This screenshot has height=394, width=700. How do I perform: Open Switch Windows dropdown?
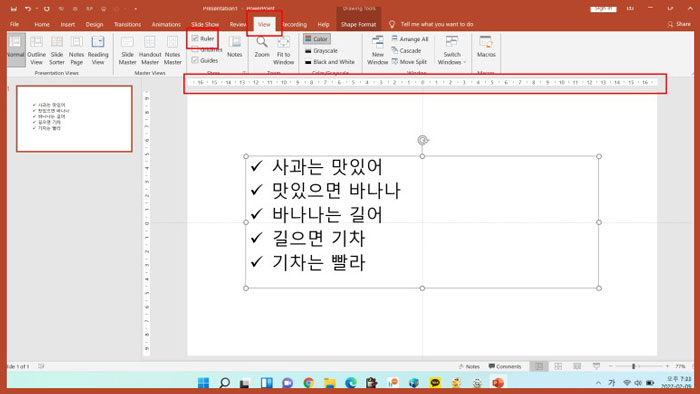pyautogui.click(x=452, y=50)
